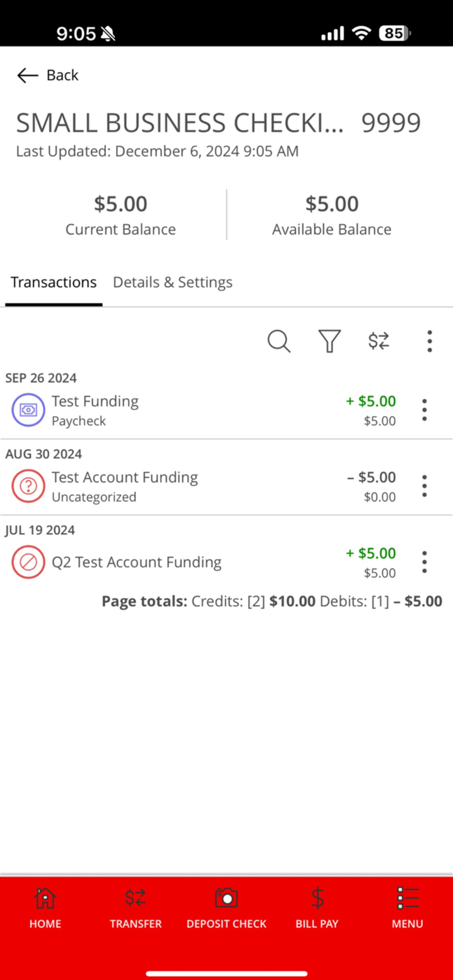Switch to the Details & Settings tab

173,282
